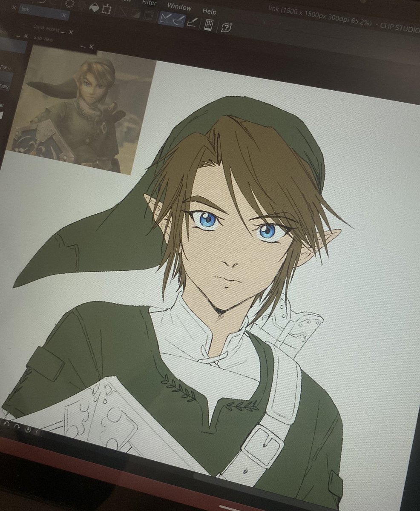Click the greyed Invert selected area icon
The image size is (420, 511).
(x=135, y=14)
